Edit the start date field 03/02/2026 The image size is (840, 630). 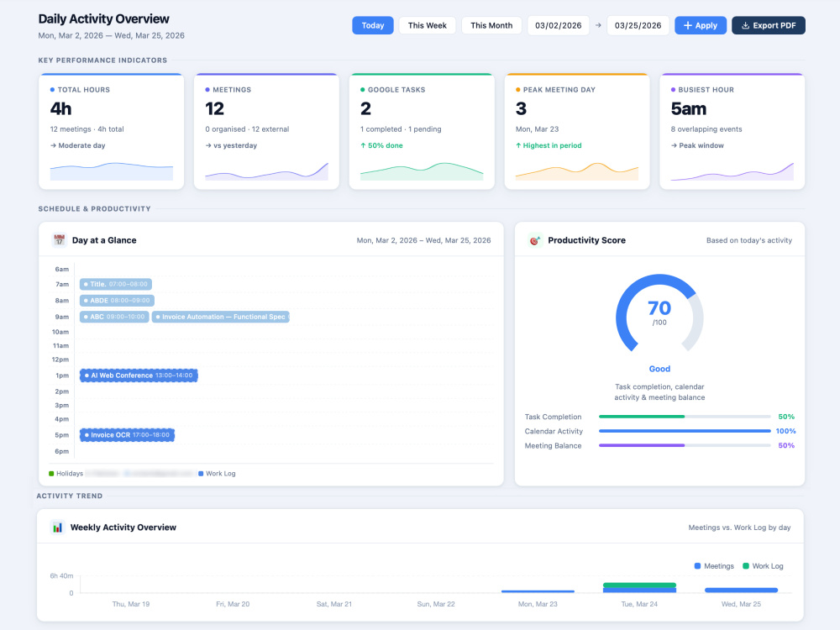559,25
